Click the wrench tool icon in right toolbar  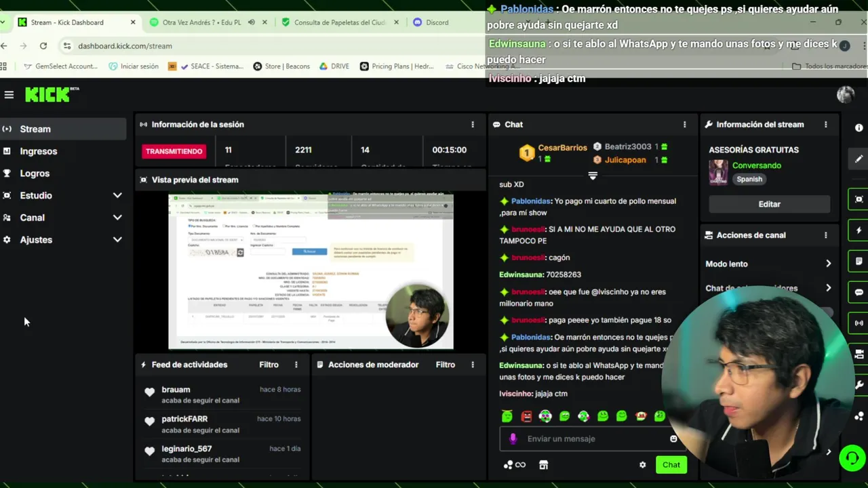click(859, 385)
